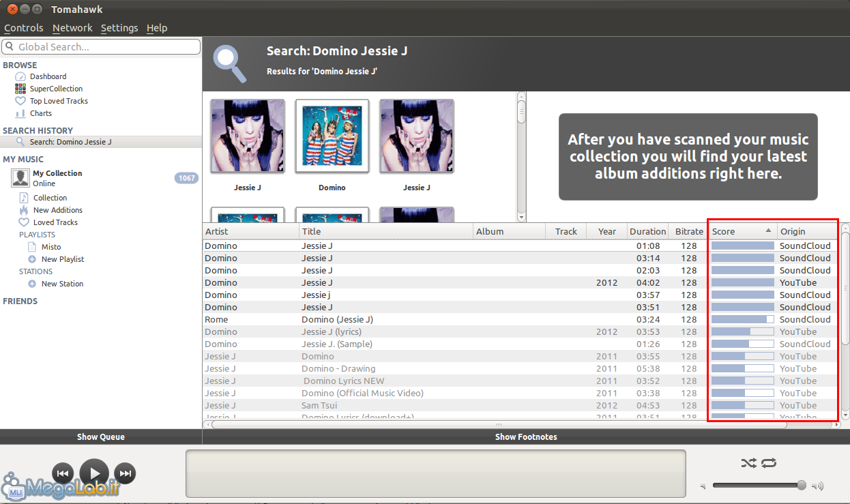Click the Loved Tracks heart icon
Image resolution: width=850 pixels, height=504 pixels.
tap(24, 222)
